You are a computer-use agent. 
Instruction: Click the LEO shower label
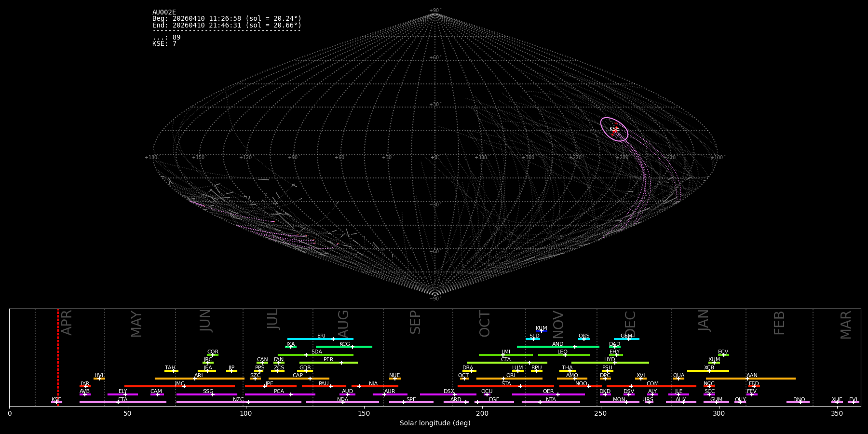[563, 352]
